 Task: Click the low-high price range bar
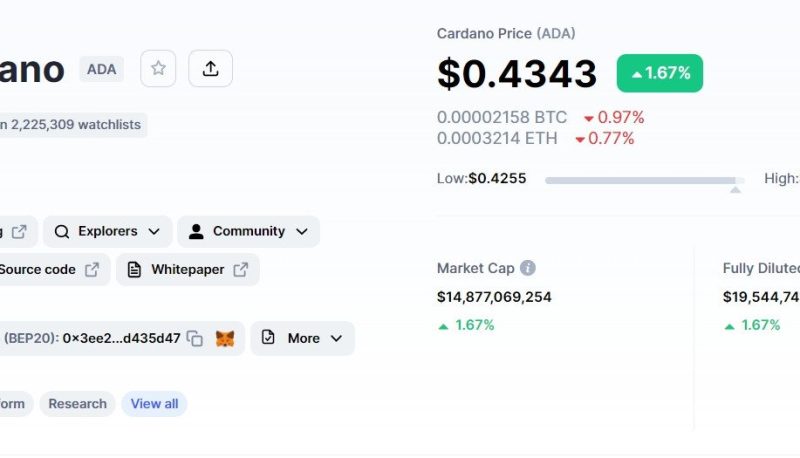(x=645, y=180)
